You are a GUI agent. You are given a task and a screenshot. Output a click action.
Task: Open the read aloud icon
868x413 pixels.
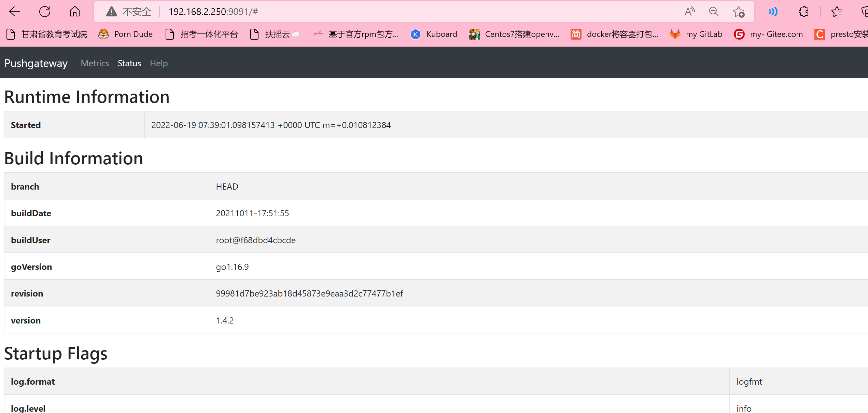(689, 12)
